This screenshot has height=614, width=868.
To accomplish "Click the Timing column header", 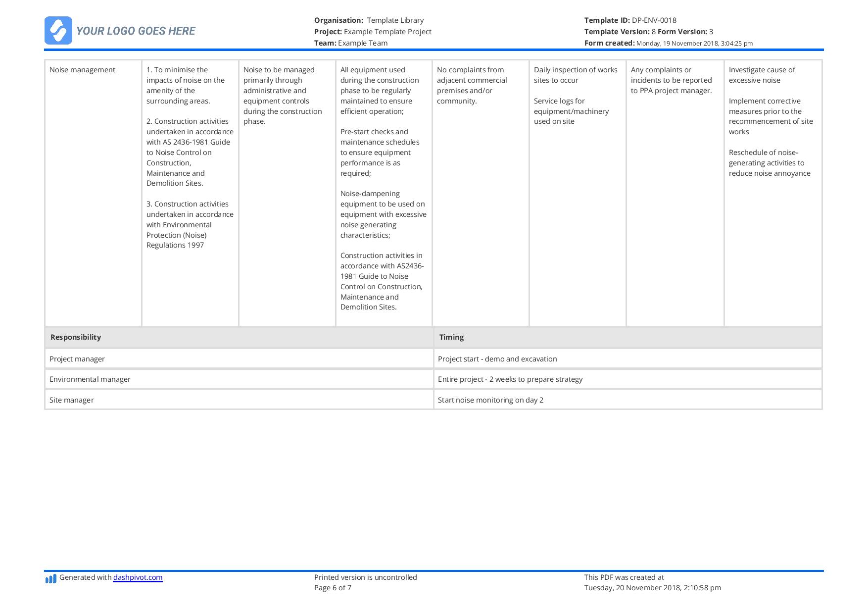I will (x=451, y=337).
